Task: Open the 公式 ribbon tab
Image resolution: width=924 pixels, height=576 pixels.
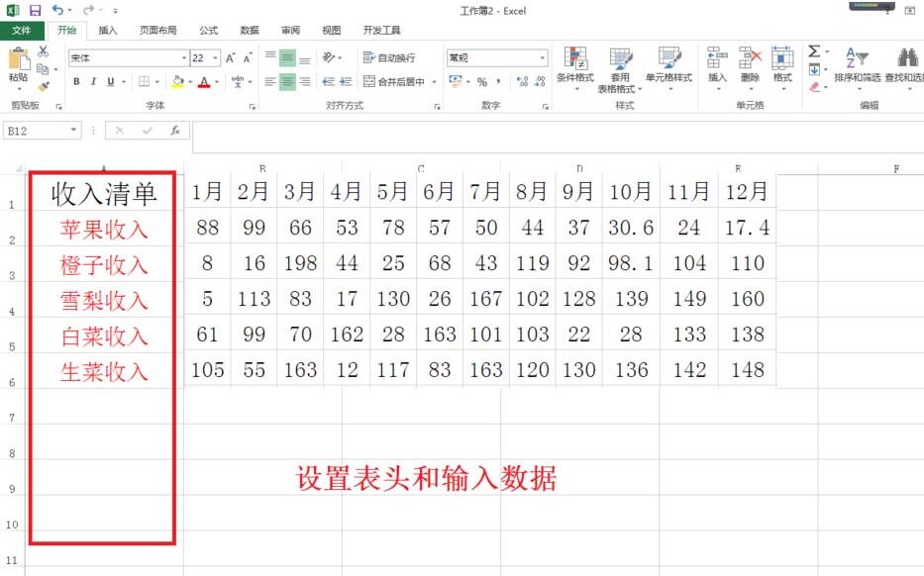Action: click(x=207, y=29)
